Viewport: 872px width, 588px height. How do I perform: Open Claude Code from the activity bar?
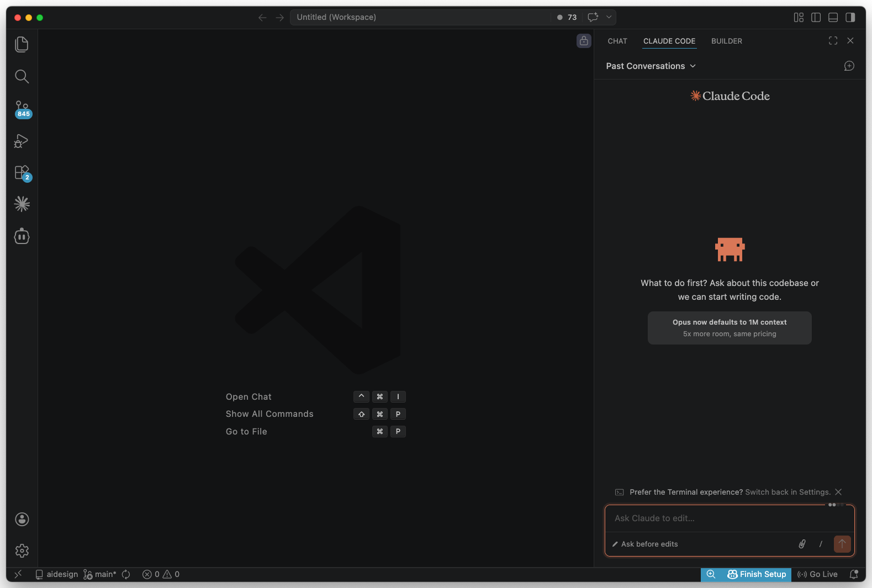tap(22, 204)
